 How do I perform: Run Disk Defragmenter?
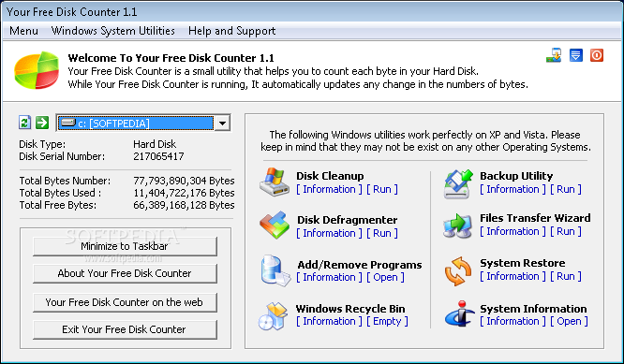click(382, 233)
